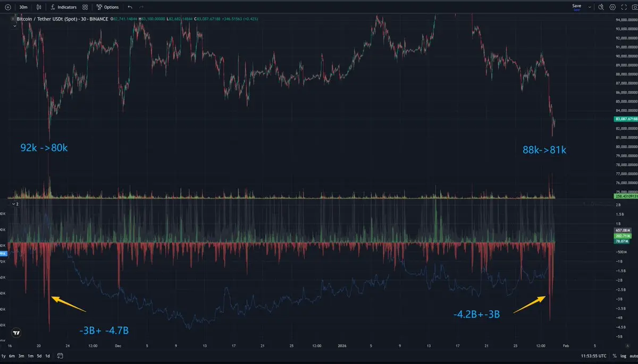This screenshot has height=364, width=638.
Task: Click the -4.2B+-3B text annotation
Action: (x=476, y=314)
